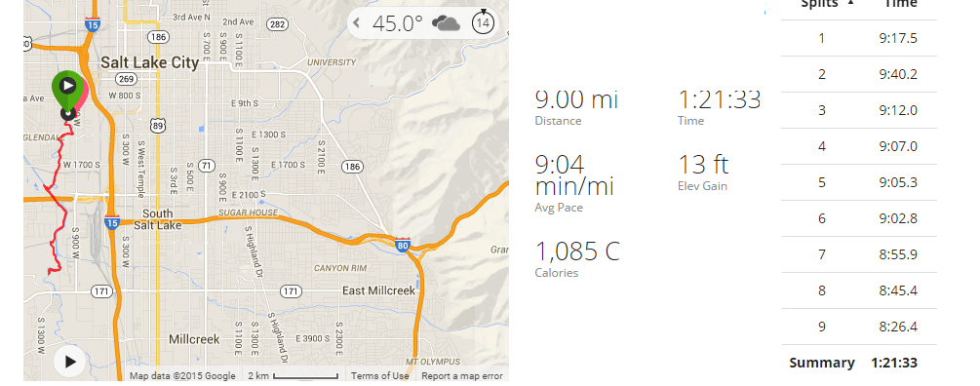Click the green start marker pin
The width and height of the screenshot is (980, 386).
pyautogui.click(x=67, y=90)
